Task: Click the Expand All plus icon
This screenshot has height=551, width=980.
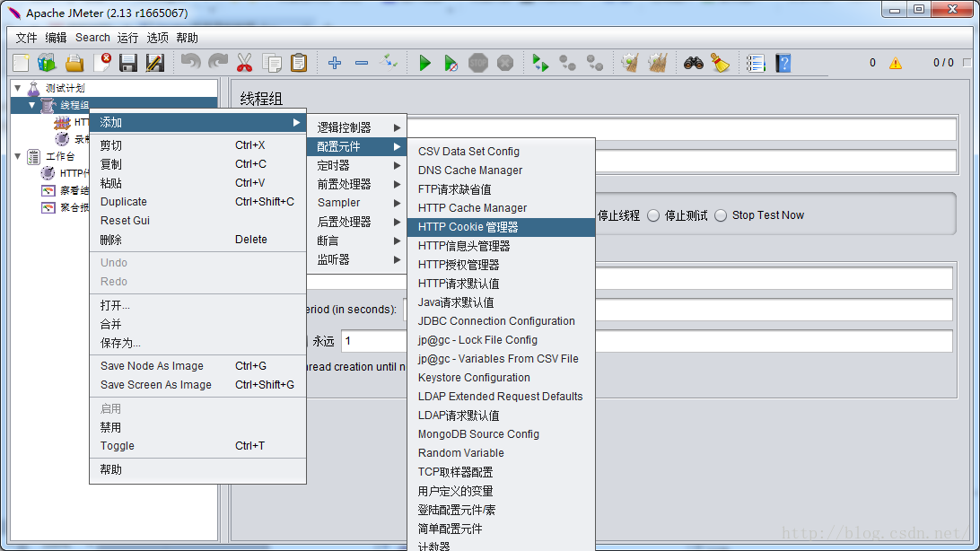Action: click(x=335, y=63)
